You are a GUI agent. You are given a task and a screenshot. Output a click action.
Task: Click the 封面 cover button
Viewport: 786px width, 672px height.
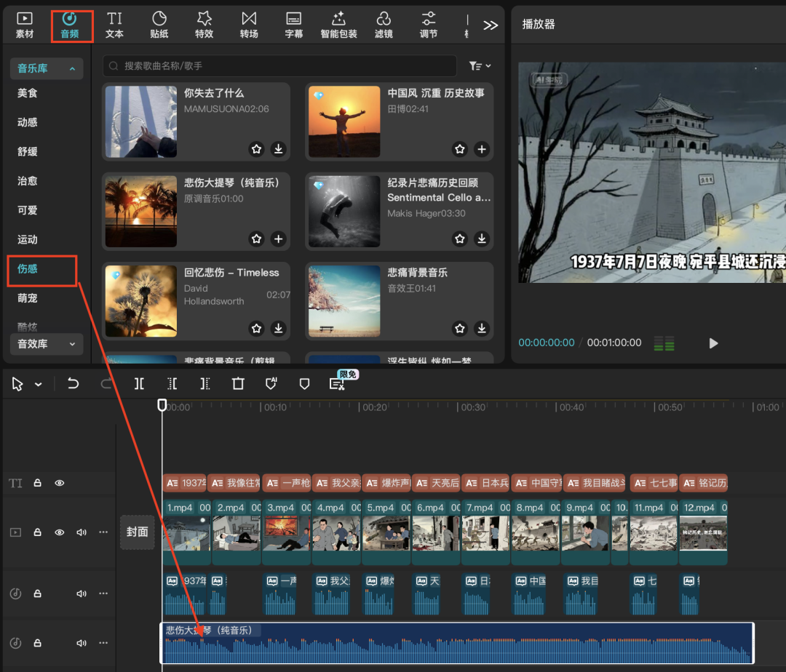pos(137,532)
